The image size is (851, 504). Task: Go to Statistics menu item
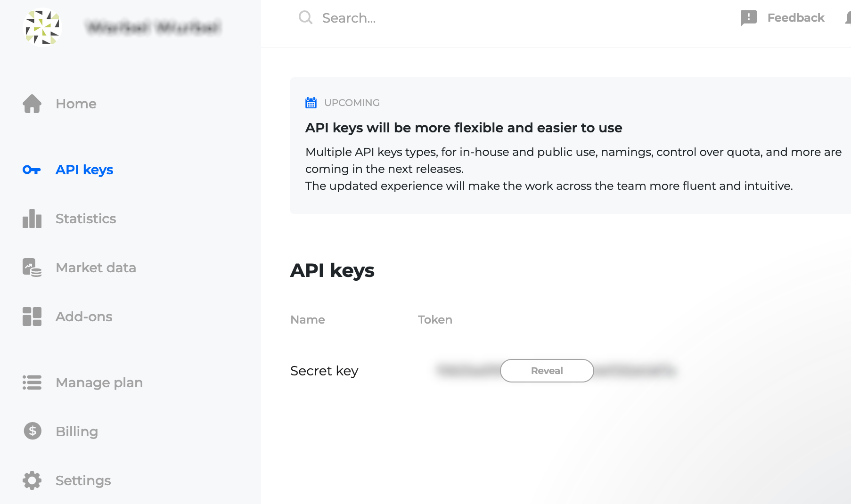[86, 219]
